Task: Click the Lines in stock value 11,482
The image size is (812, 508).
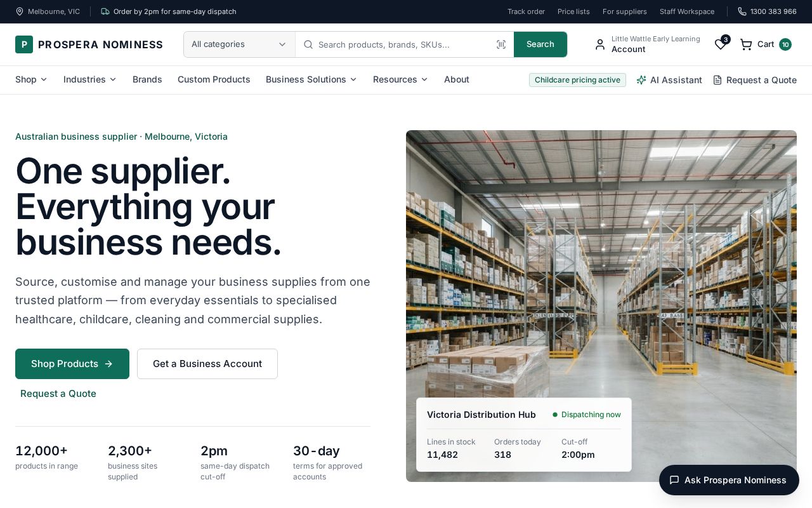Action: click(x=442, y=455)
